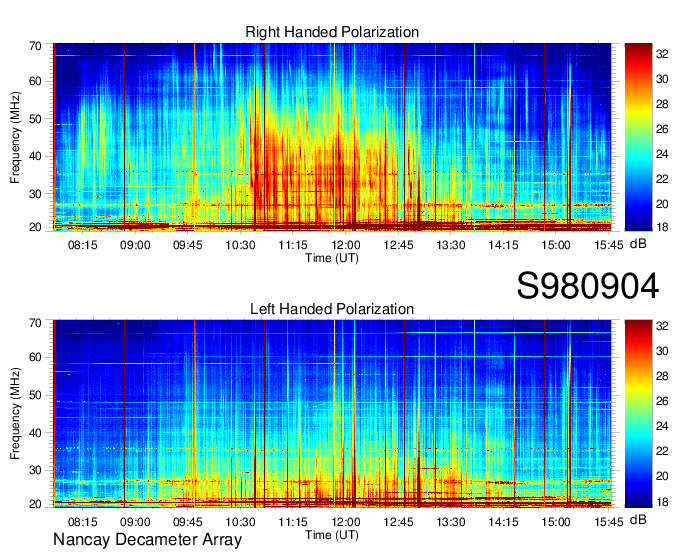Screen dimensions: 680x552
Task: Click the Nancay Decameter Array caption
Action: pyautogui.click(x=147, y=540)
